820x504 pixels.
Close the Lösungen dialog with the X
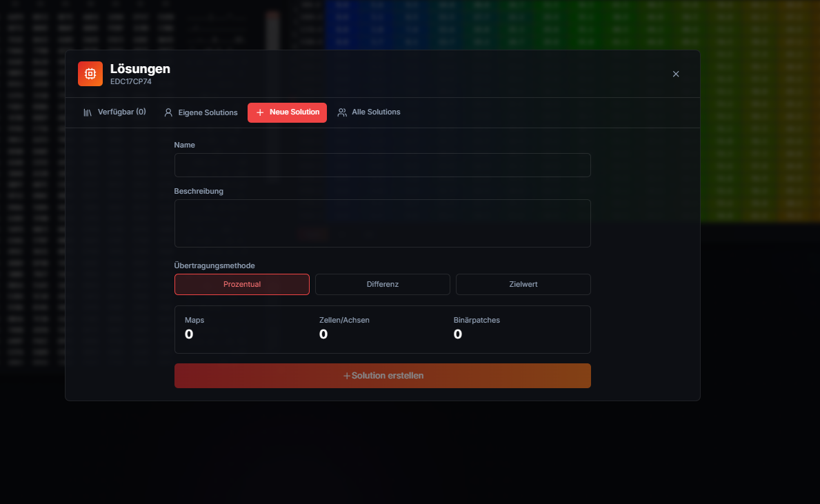coord(676,74)
